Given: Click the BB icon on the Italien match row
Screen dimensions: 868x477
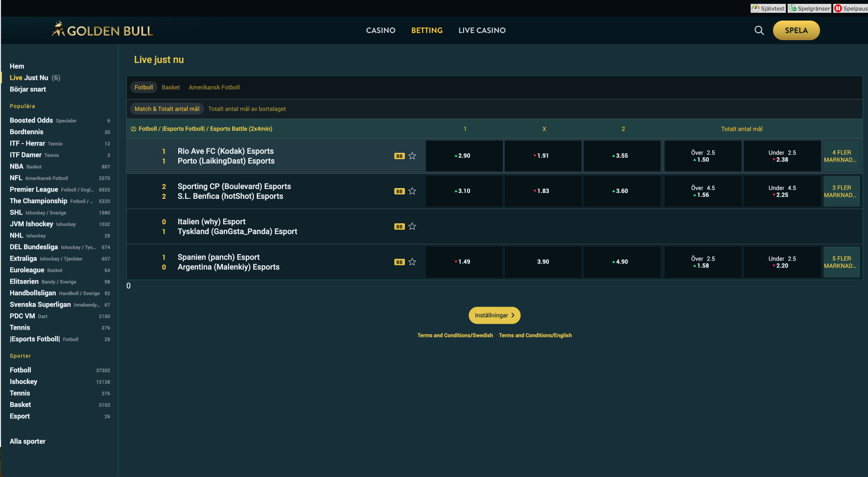Looking at the screenshot, I should (x=399, y=226).
